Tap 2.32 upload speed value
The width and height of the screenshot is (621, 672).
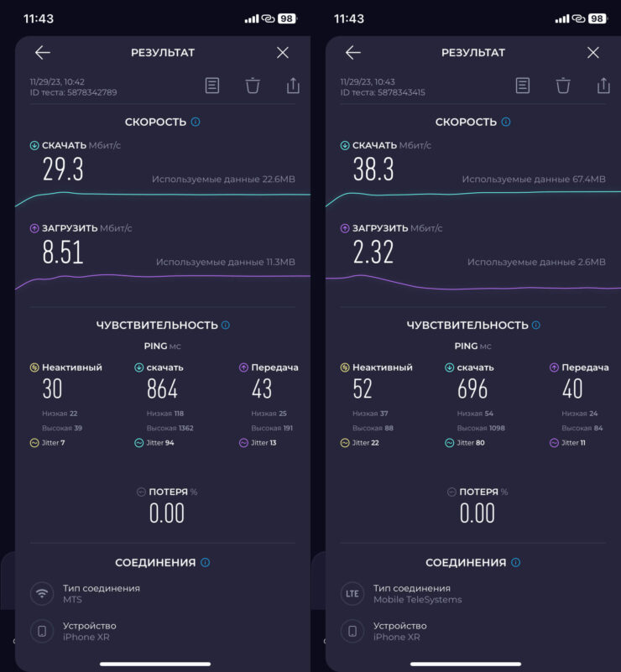pos(373,252)
